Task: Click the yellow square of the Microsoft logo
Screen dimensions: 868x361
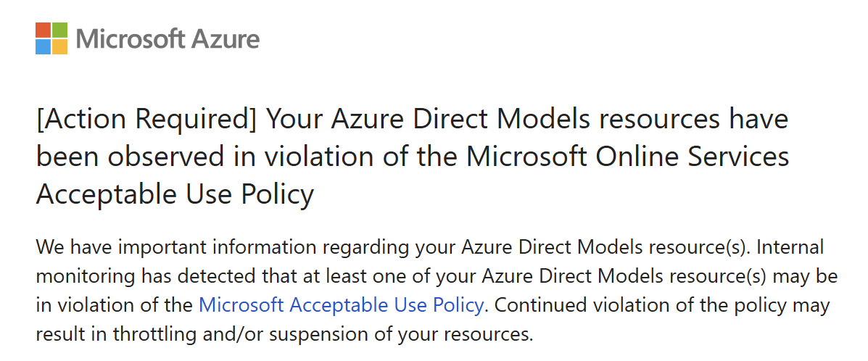Action: click(60, 46)
